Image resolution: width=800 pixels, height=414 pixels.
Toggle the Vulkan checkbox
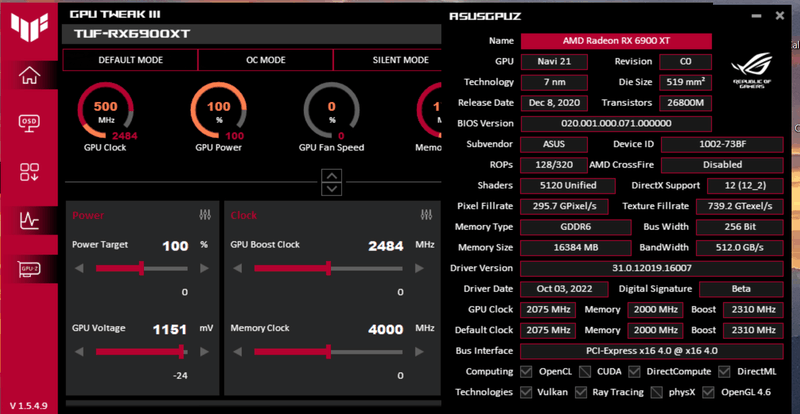pos(526,393)
